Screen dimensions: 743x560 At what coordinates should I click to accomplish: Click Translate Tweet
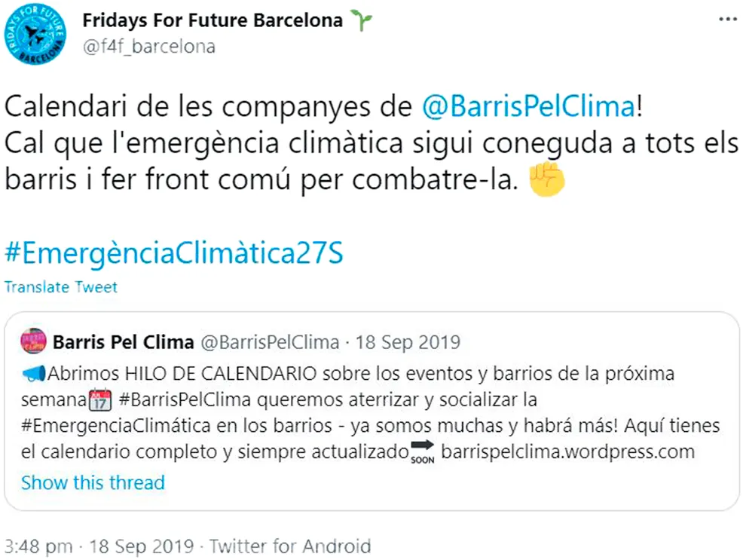[x=60, y=287]
